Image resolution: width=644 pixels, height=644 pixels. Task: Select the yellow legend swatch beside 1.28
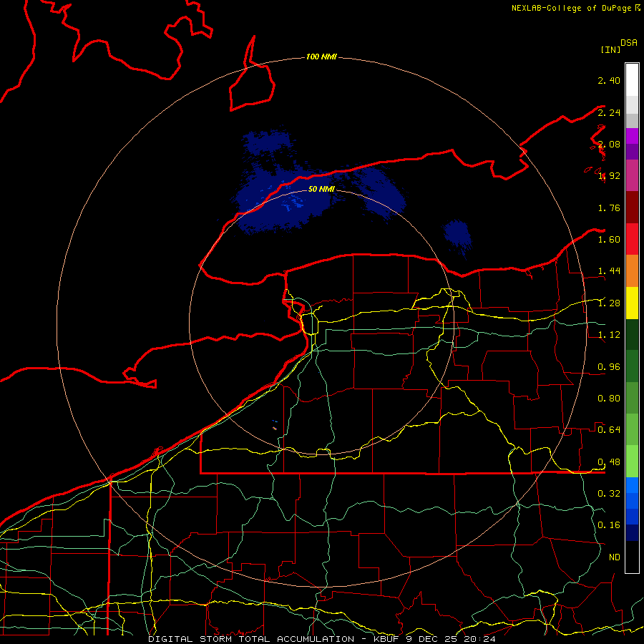[632, 303]
